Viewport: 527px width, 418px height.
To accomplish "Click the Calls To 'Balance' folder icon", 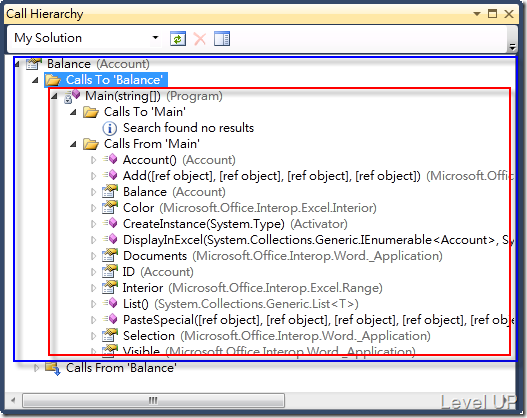I will coord(53,80).
